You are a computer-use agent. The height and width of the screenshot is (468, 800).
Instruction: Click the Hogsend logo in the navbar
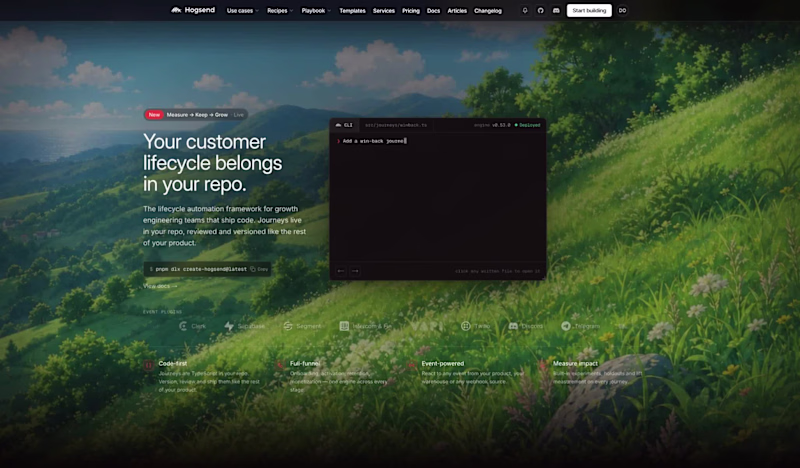pyautogui.click(x=193, y=10)
